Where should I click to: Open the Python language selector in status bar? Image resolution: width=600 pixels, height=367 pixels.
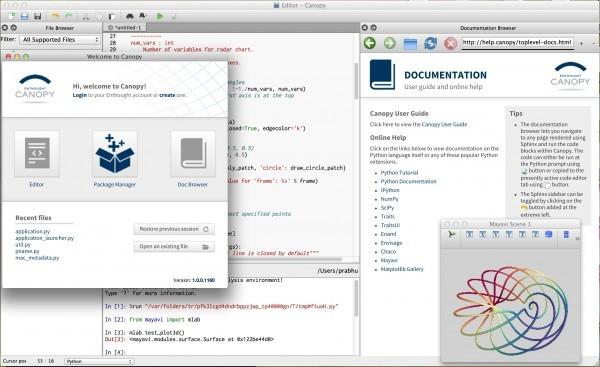[x=99, y=361]
